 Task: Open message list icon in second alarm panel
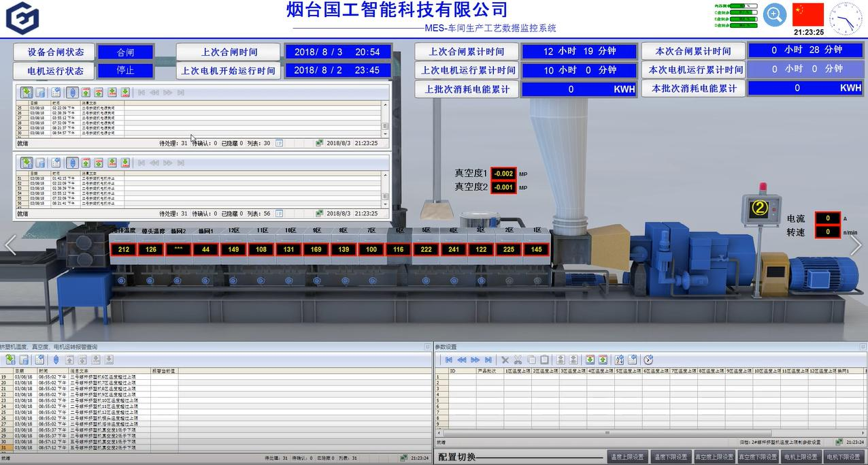(27, 163)
